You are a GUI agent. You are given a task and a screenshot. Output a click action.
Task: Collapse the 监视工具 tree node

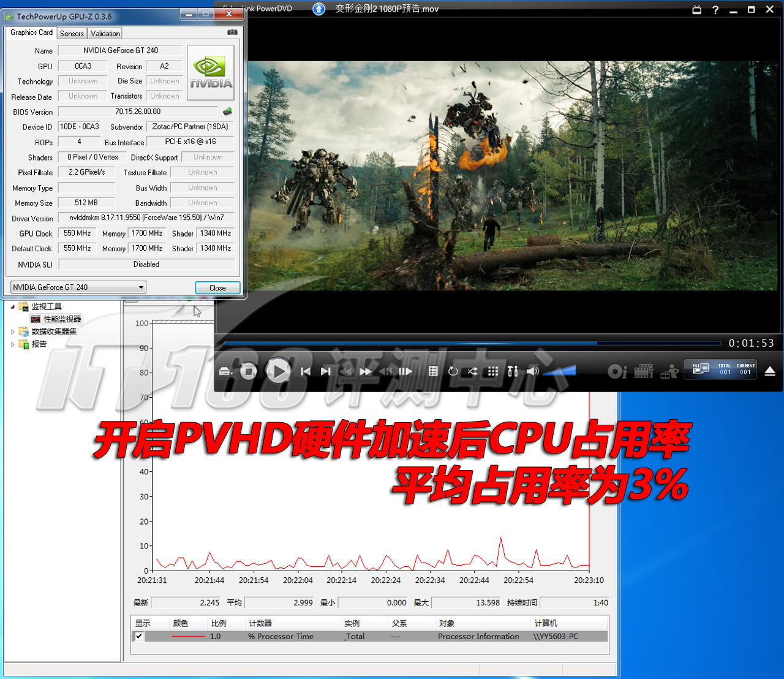pyautogui.click(x=13, y=306)
